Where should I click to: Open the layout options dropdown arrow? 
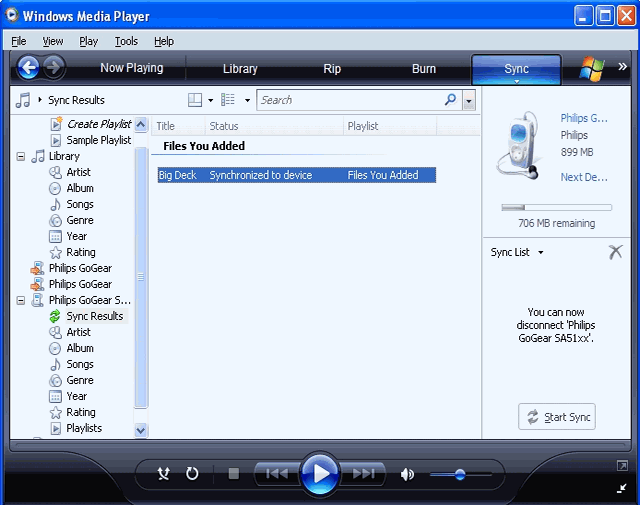pyautogui.click(x=211, y=100)
